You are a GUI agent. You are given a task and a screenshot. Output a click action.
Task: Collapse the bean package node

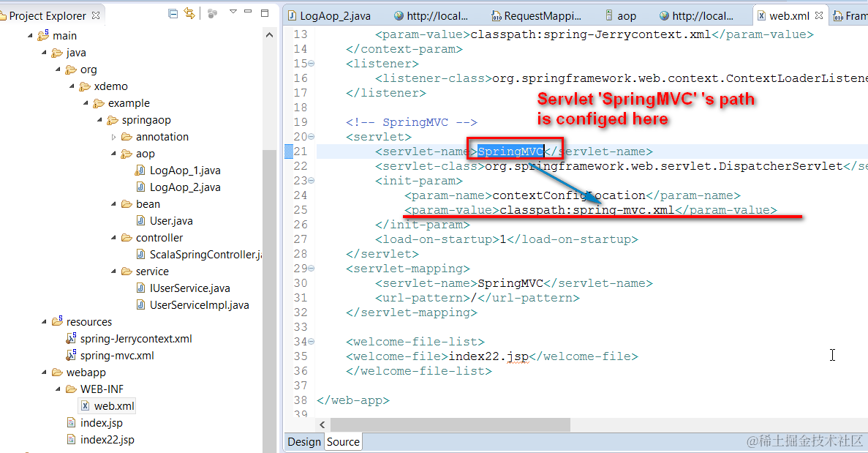[113, 203]
